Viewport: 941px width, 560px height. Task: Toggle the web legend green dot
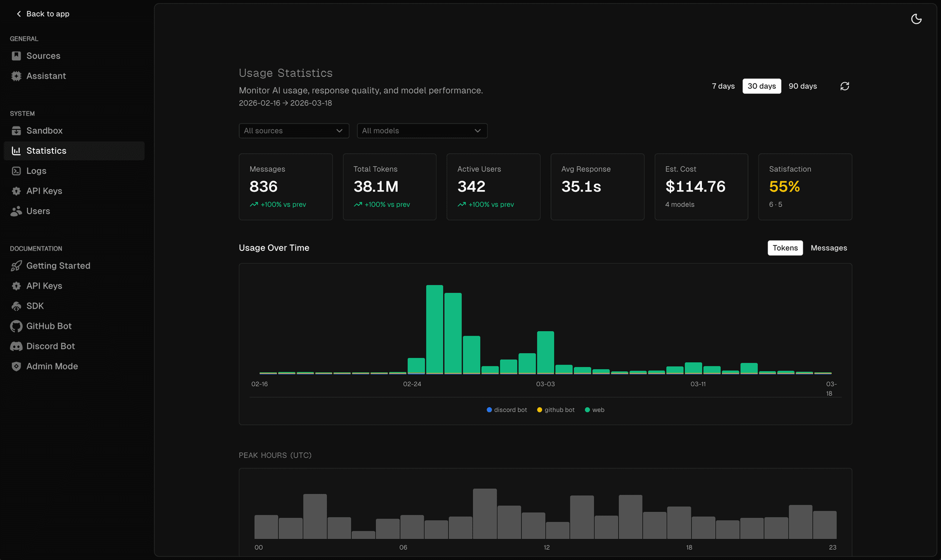(x=587, y=410)
